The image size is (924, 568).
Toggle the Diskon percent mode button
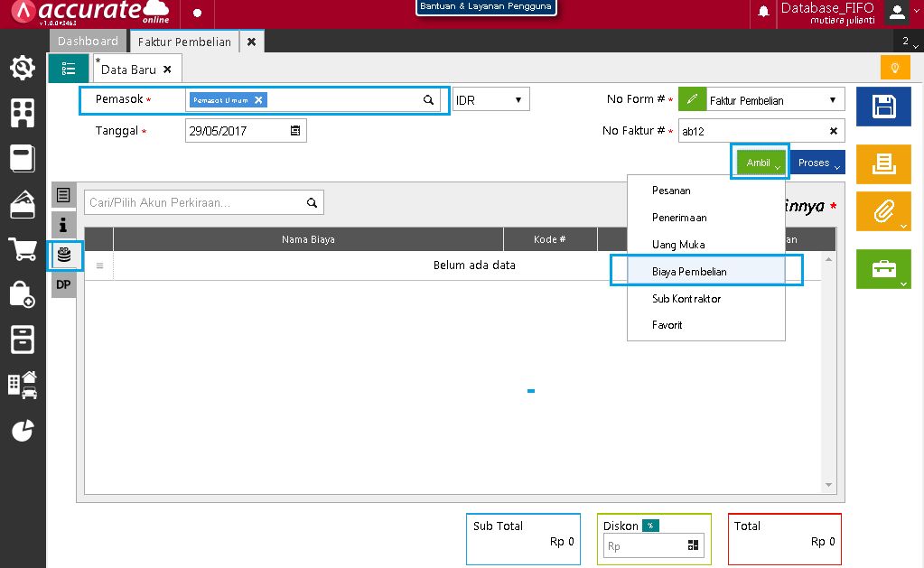(650, 526)
